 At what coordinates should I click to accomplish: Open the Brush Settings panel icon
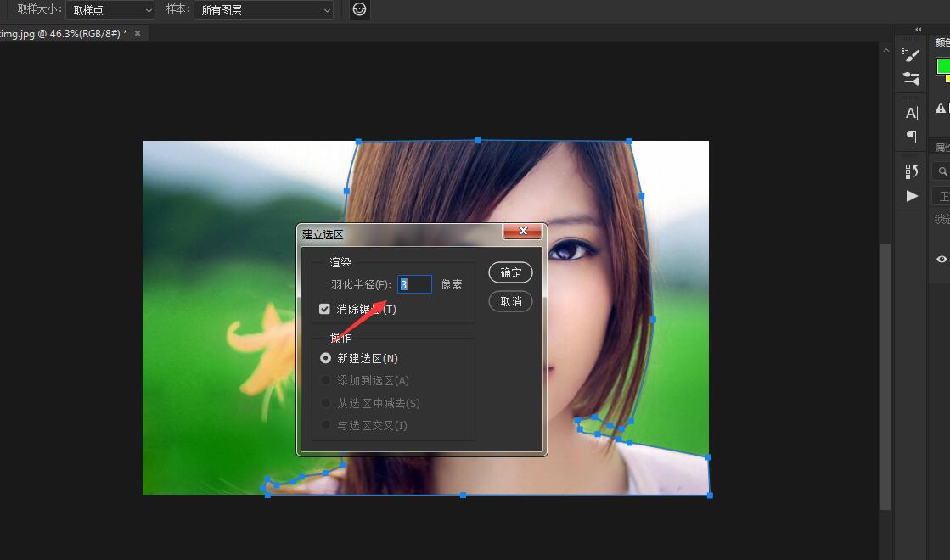click(911, 54)
